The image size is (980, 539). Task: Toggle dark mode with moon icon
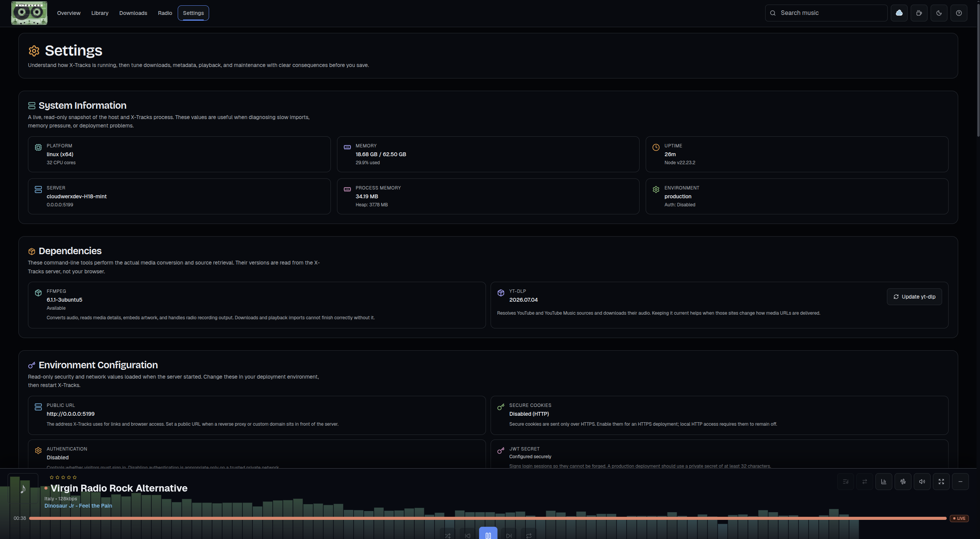939,13
